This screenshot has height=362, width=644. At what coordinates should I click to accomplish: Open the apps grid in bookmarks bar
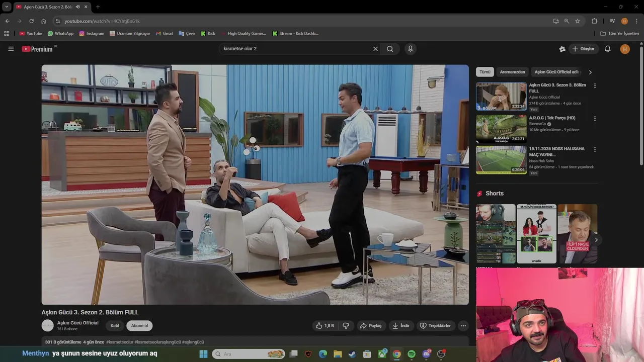tap(7, 34)
